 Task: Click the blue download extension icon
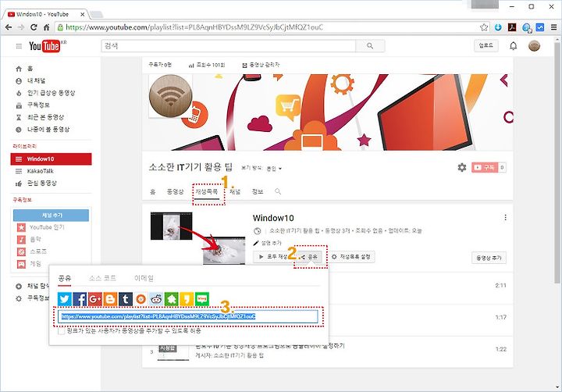[x=498, y=27]
